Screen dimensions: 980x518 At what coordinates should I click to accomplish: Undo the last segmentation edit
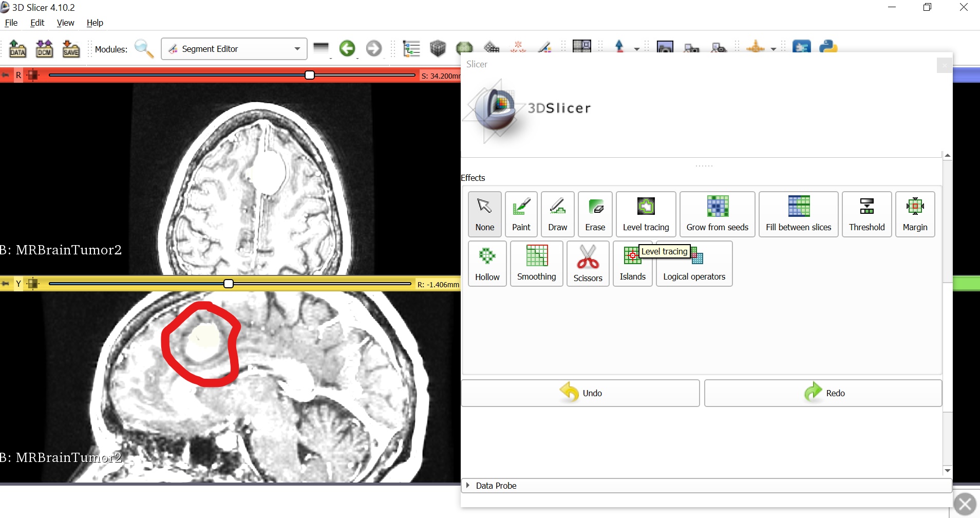[x=580, y=393]
